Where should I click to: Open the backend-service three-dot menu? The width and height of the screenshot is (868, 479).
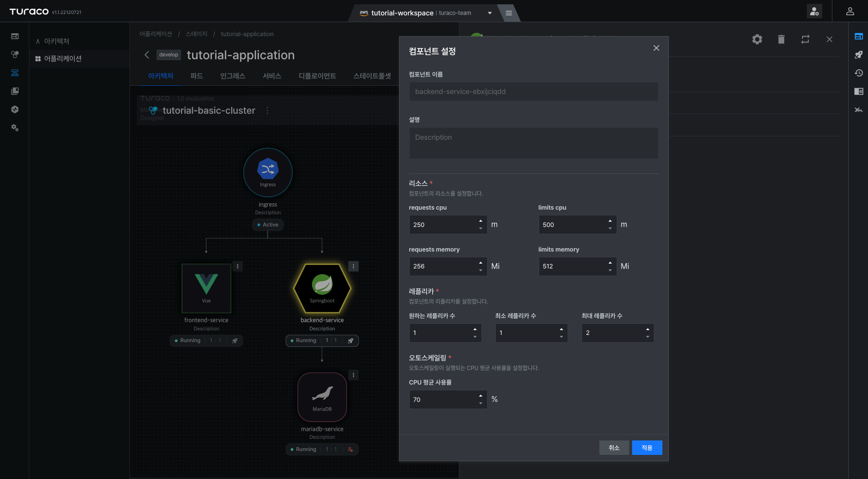[x=353, y=266]
